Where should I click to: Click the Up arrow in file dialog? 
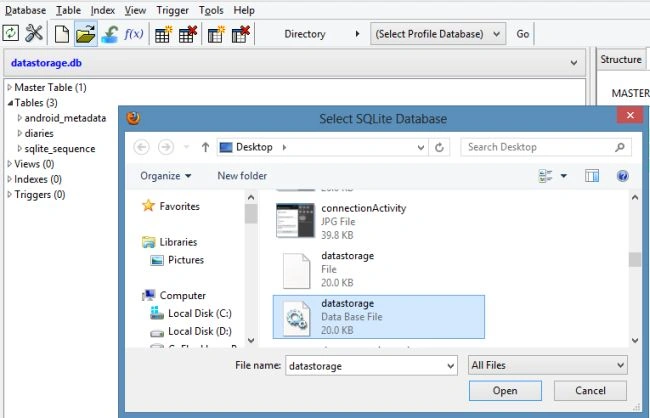pyautogui.click(x=205, y=147)
